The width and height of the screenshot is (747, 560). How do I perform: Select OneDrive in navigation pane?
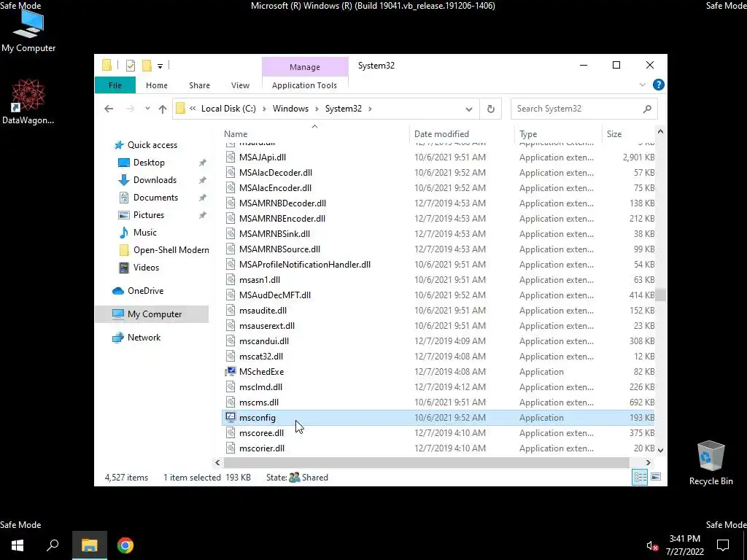point(145,291)
